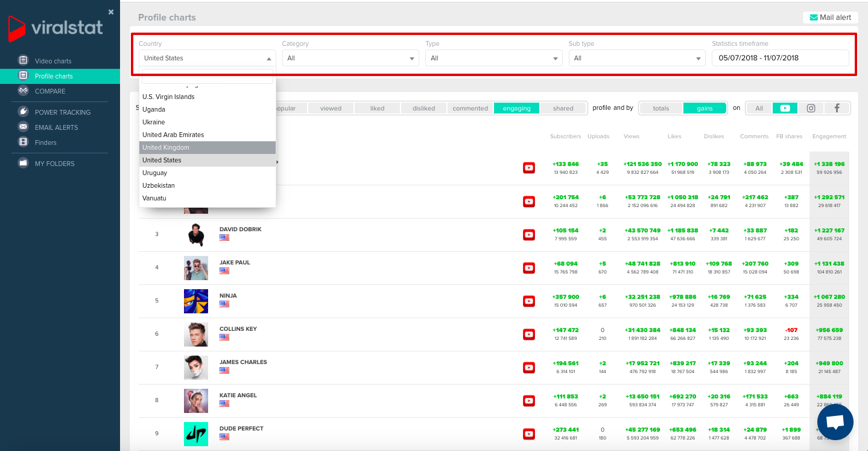The height and width of the screenshot is (451, 868).
Task: Filter by Instagram platform icon
Action: pyautogui.click(x=811, y=108)
